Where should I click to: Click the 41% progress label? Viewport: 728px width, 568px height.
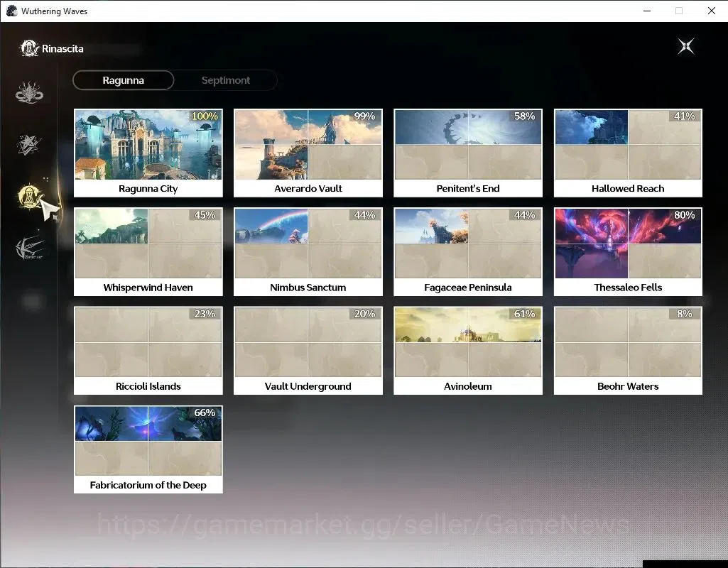[x=685, y=116]
